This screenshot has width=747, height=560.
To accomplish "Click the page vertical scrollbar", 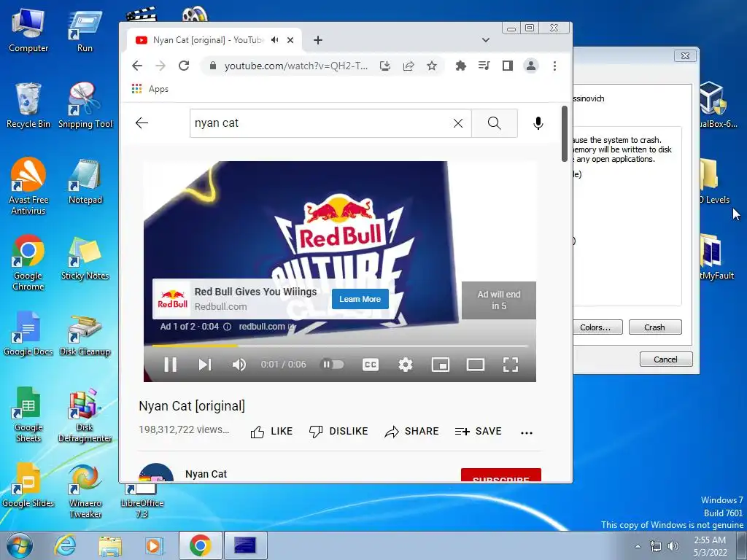I will [x=565, y=134].
